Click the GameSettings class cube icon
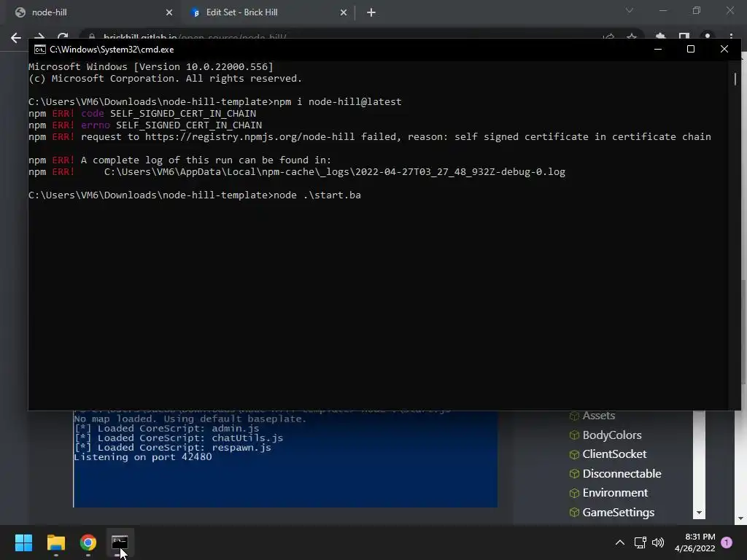 (574, 513)
